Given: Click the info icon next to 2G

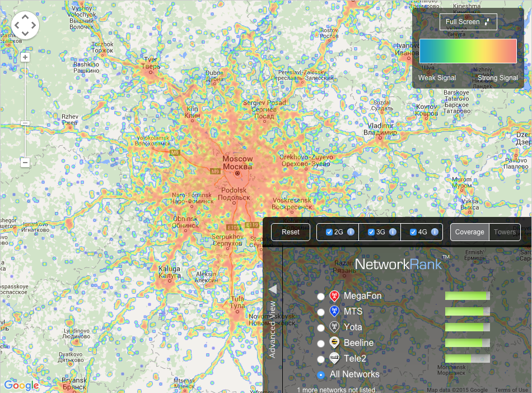Looking at the screenshot, I should (x=351, y=232).
